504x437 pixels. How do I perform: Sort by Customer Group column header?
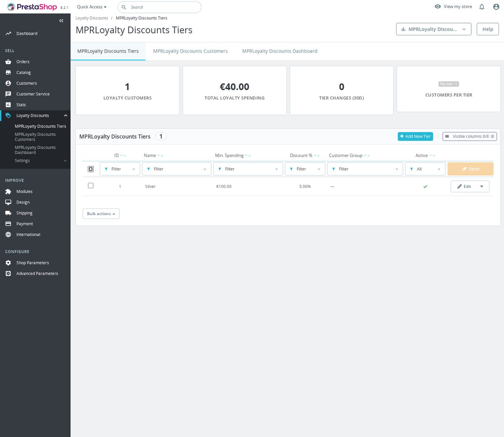pos(349,155)
